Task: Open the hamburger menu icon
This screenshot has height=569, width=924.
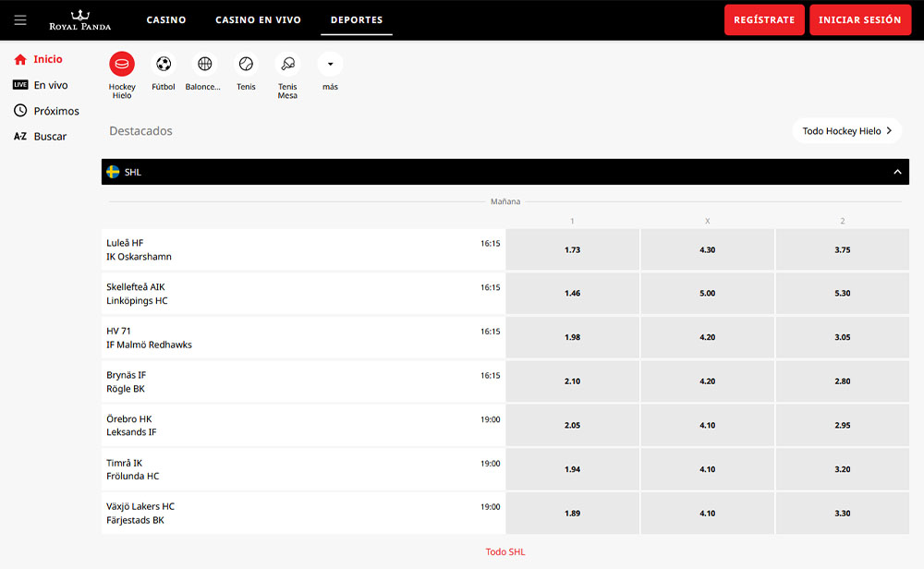Action: 20,19
